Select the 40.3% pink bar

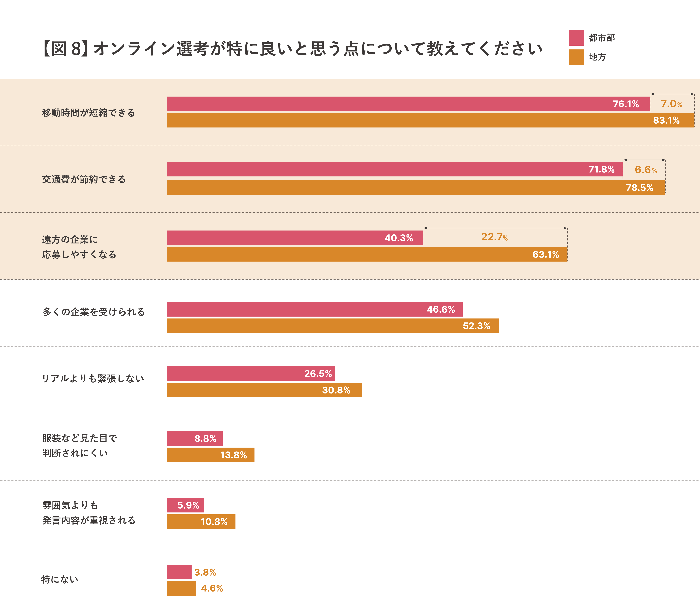(295, 238)
